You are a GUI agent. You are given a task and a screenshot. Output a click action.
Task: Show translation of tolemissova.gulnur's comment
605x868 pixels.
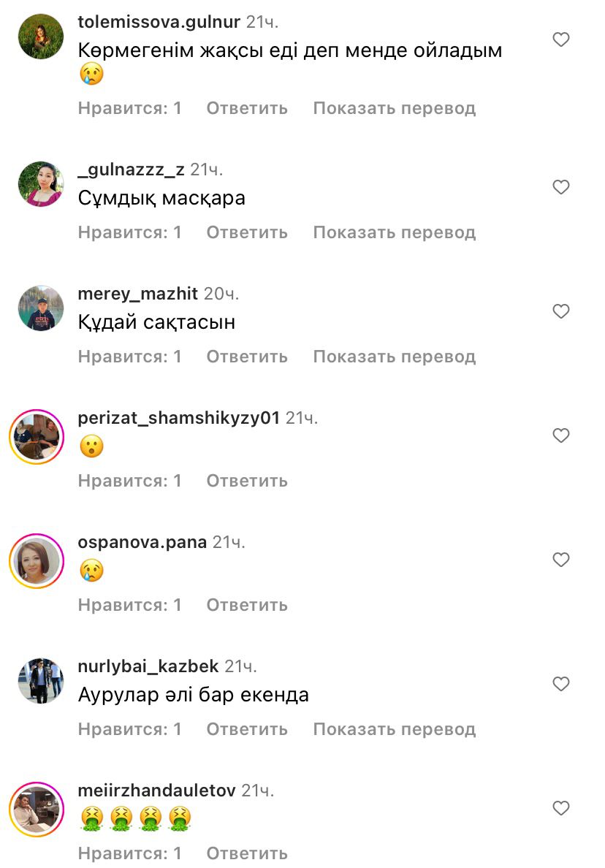[394, 108]
